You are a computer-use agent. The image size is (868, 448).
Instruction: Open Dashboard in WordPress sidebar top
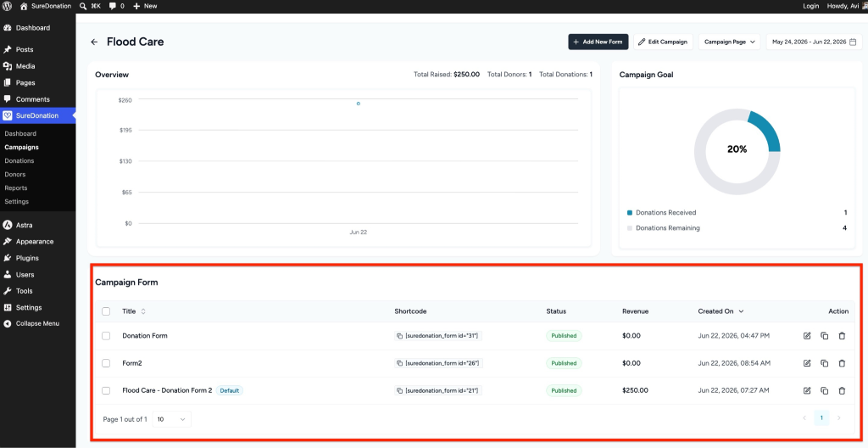click(33, 28)
